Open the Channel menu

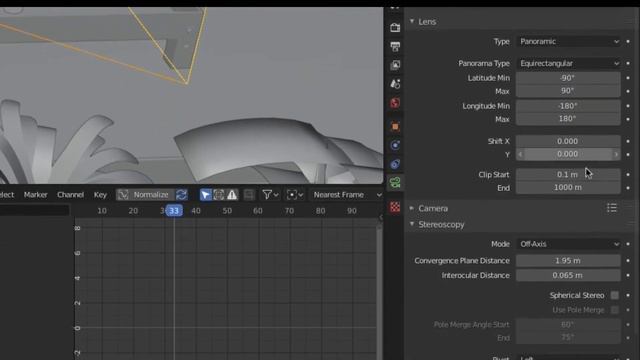tap(70, 195)
